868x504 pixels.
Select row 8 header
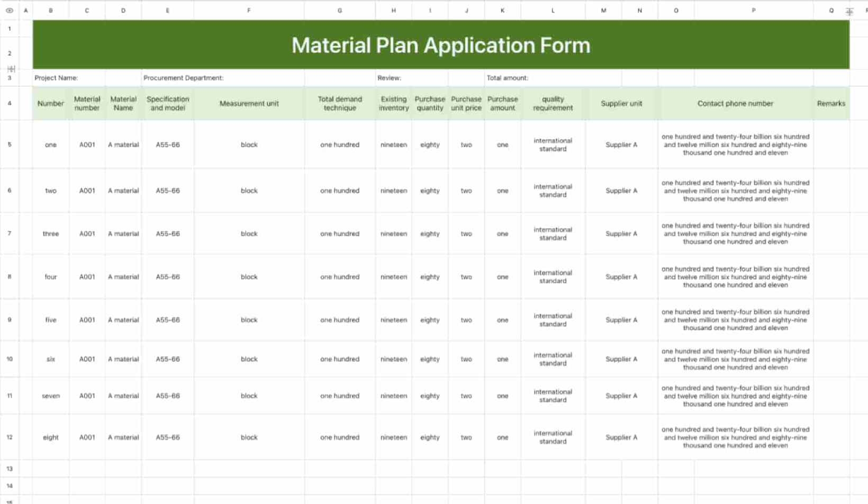[10, 276]
